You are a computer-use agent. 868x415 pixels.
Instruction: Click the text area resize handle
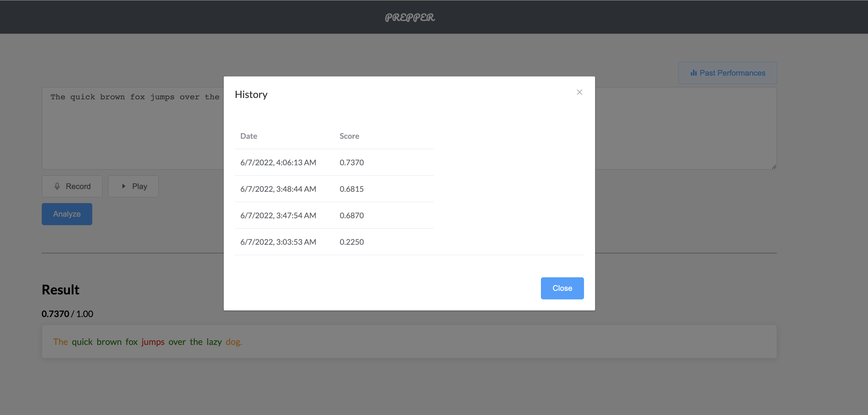pyautogui.click(x=774, y=167)
